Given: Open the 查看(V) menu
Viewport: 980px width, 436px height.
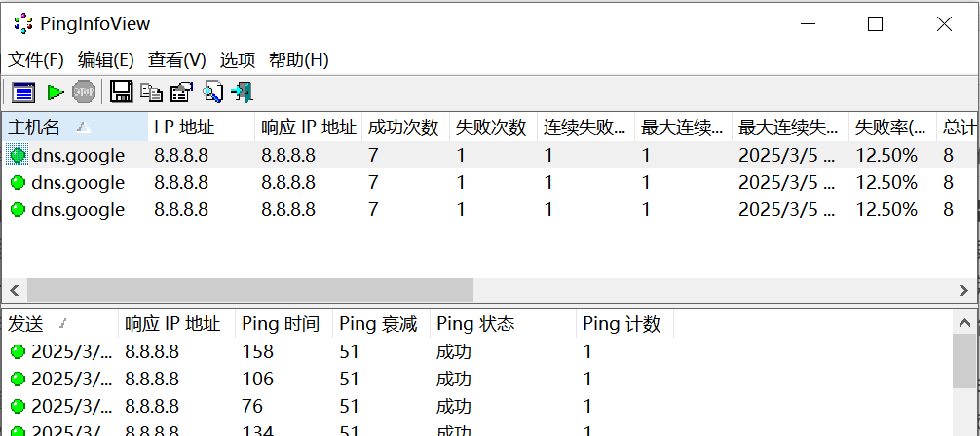Looking at the screenshot, I should tap(176, 59).
